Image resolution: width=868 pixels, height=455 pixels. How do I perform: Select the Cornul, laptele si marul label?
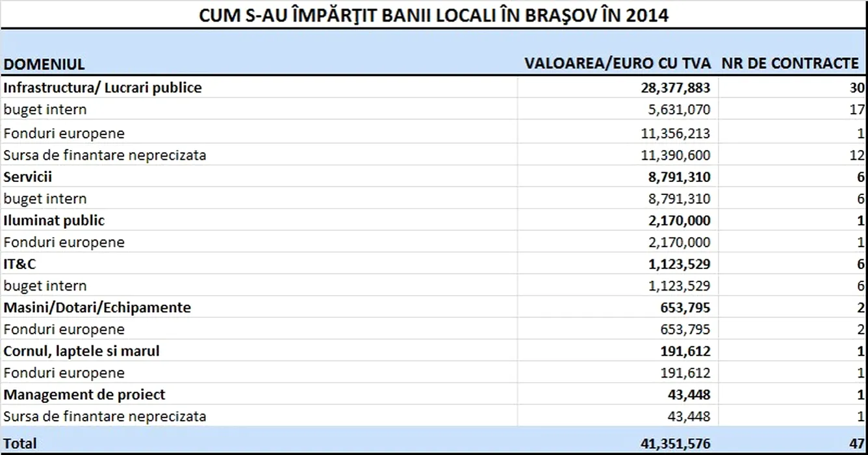(81, 351)
